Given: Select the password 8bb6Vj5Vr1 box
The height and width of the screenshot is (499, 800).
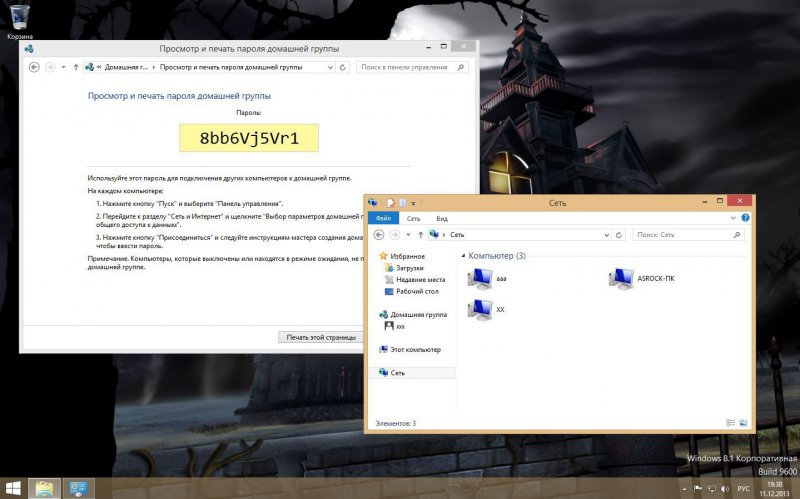Looking at the screenshot, I should pos(249,138).
